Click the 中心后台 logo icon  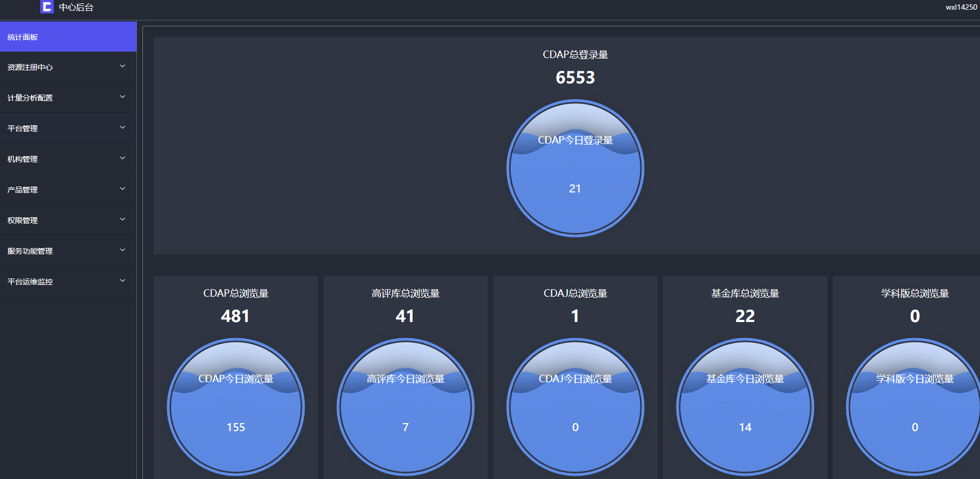click(47, 7)
